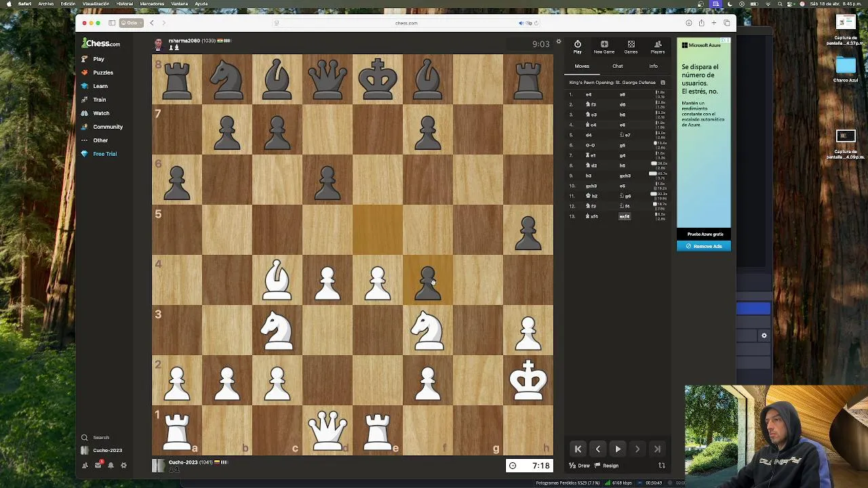Open notifications bell in sidebar
The image size is (868, 488).
111,465
